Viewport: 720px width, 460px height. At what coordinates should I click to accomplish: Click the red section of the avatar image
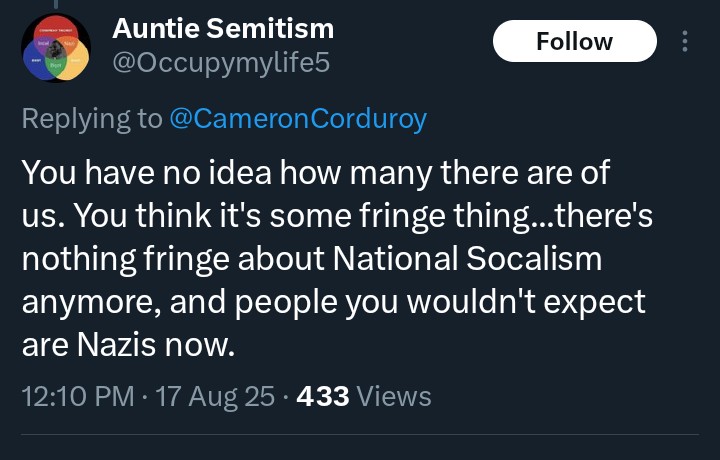[57, 28]
